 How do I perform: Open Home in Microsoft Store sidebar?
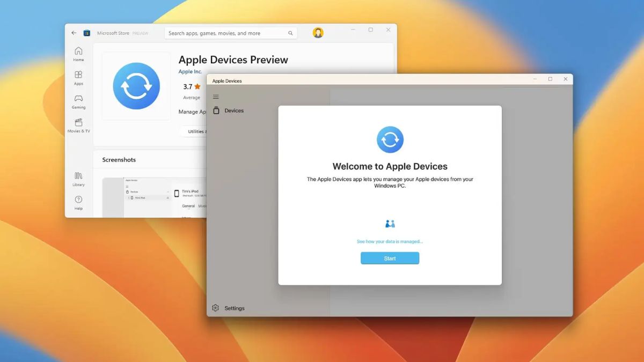(x=78, y=54)
